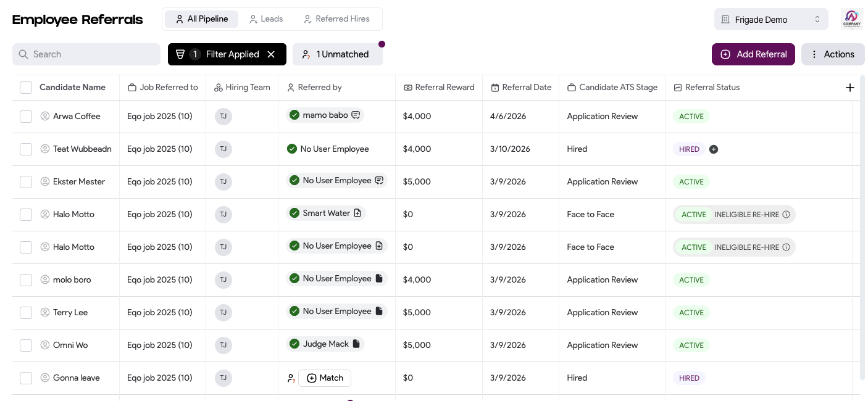Open comment icon in Ekster Mester's referrer chip

(x=379, y=180)
